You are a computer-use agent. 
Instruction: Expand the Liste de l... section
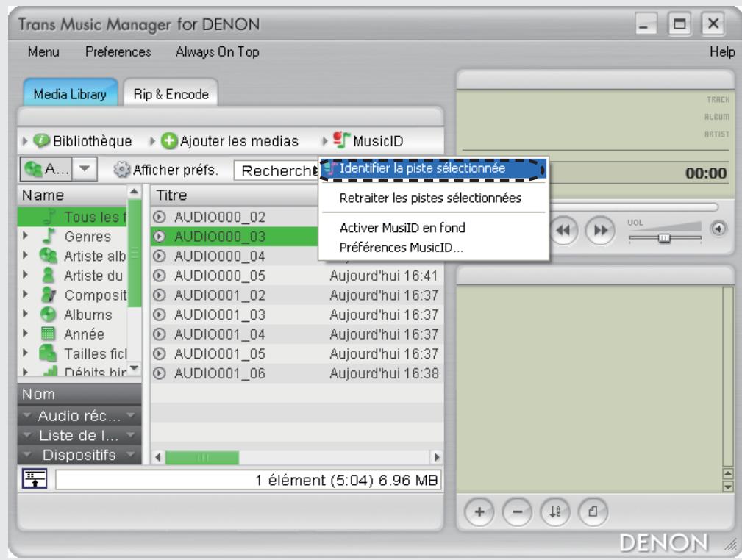[x=79, y=436]
